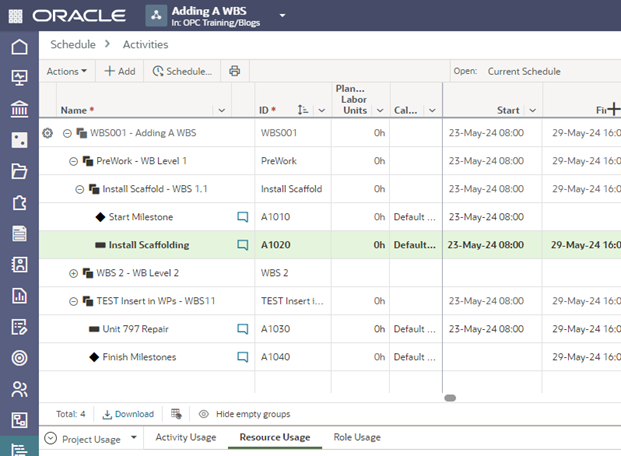The height and width of the screenshot is (456, 621).
Task: Click the bank building icon in the sidebar
Action: click(x=18, y=109)
